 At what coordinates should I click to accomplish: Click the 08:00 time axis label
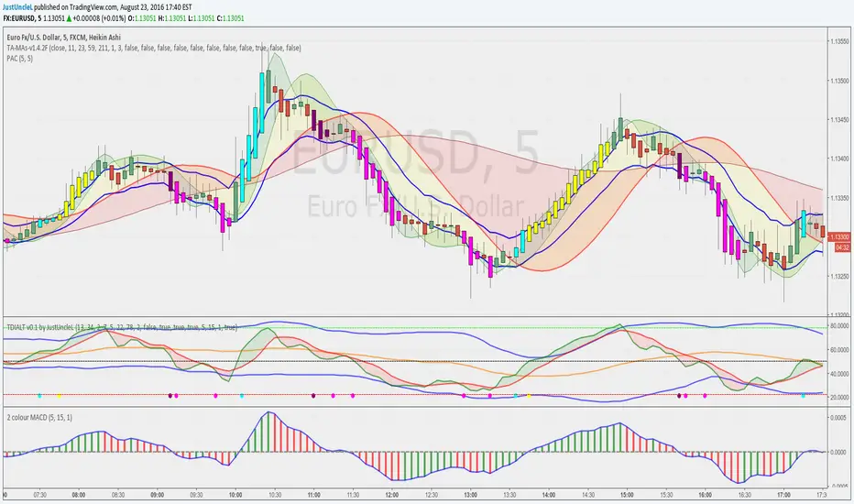coord(79,495)
